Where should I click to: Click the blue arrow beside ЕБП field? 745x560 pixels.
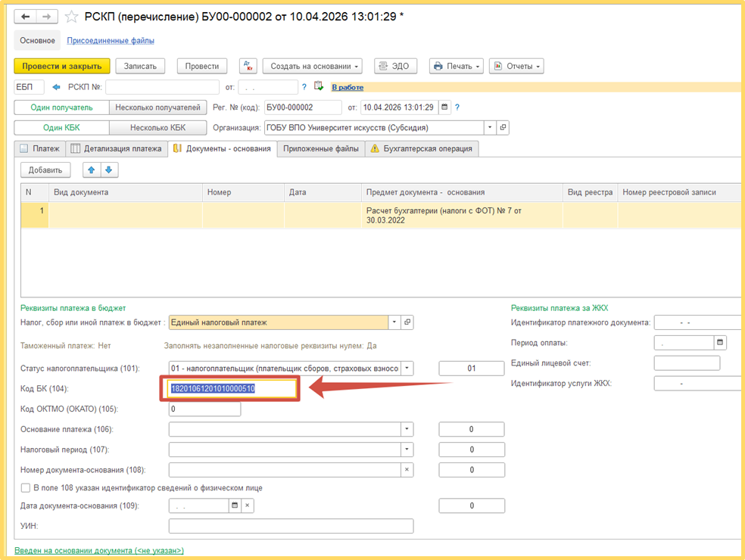[x=57, y=87]
